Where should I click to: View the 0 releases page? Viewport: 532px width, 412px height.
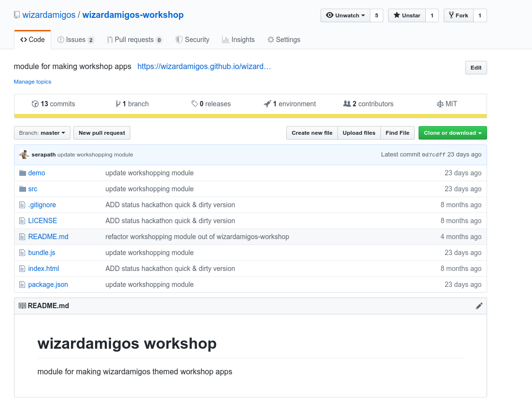click(x=211, y=104)
